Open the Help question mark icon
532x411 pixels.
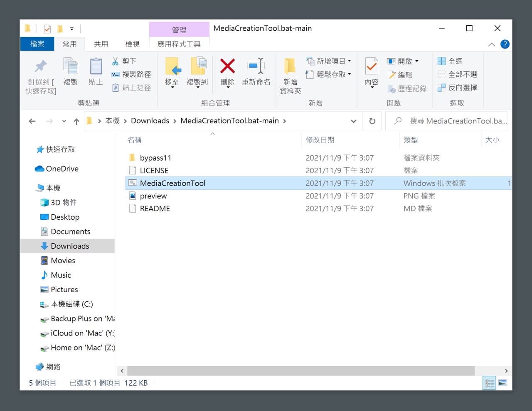[x=505, y=44]
